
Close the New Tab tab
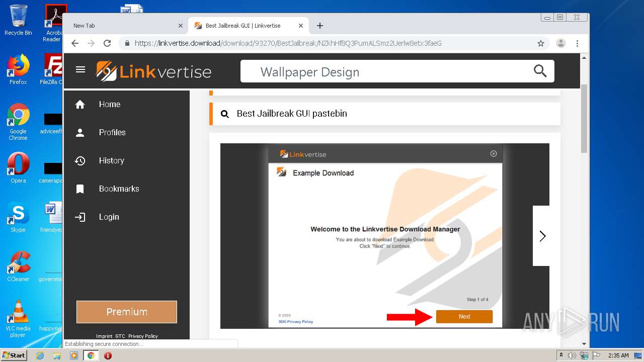[x=181, y=26]
